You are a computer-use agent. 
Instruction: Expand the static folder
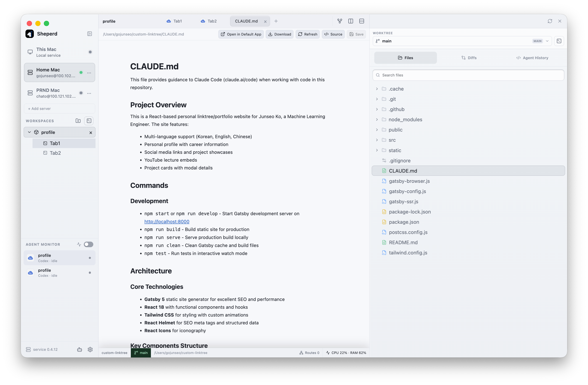(x=377, y=150)
